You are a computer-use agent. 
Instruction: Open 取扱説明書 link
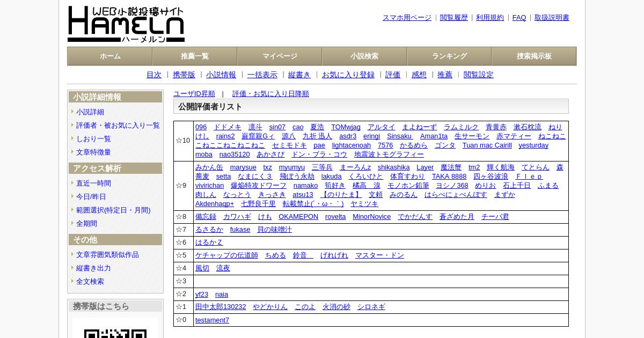pyautogui.click(x=552, y=18)
